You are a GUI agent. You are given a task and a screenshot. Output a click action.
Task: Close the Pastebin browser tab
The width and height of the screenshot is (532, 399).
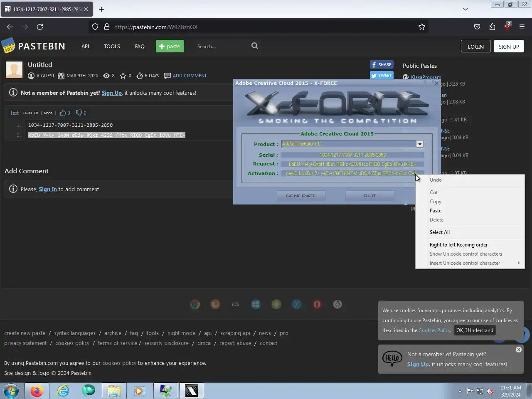(86, 9)
